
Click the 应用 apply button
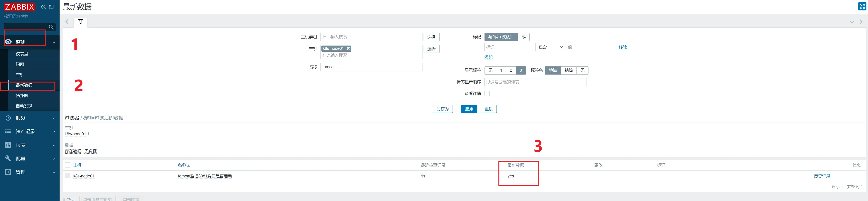469,109
